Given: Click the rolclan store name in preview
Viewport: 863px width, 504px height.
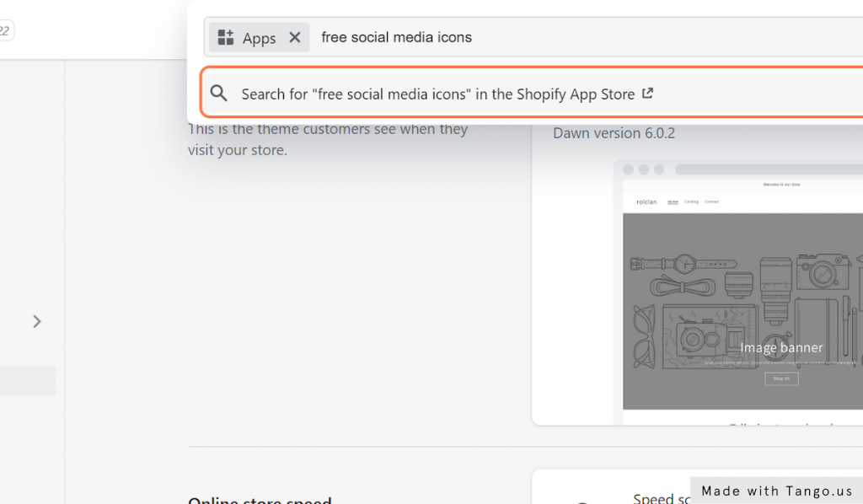Looking at the screenshot, I should click(646, 202).
